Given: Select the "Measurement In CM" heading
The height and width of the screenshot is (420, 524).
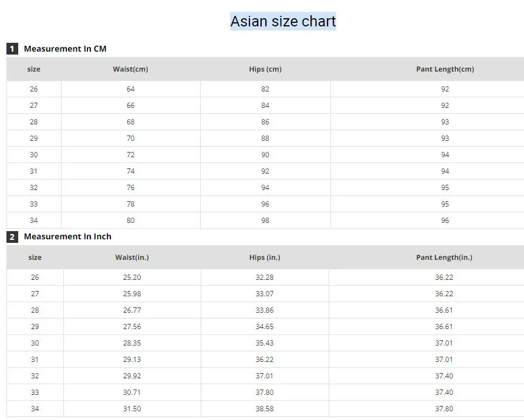Looking at the screenshot, I should [x=65, y=49].
